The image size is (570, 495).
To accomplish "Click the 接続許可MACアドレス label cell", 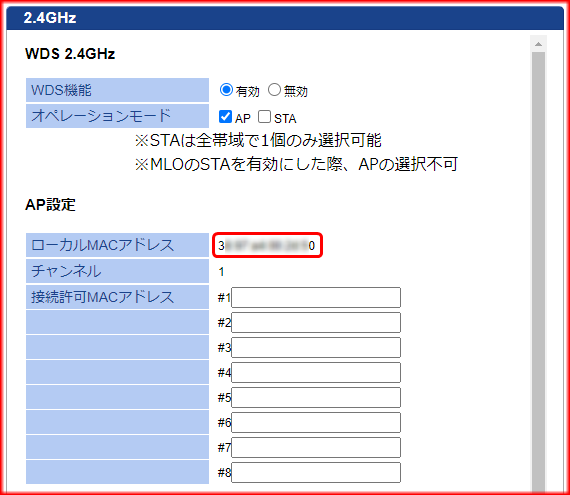I will [x=117, y=297].
